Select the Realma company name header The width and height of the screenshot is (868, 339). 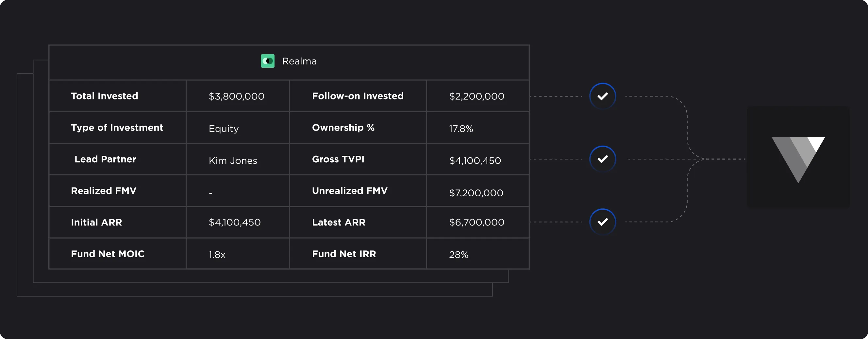pyautogui.click(x=299, y=62)
